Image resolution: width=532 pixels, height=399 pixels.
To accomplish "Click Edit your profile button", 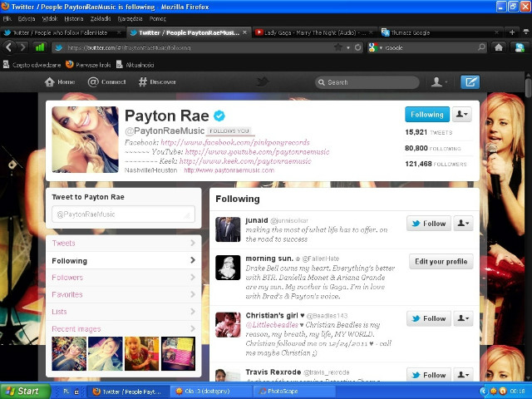I will [x=441, y=261].
